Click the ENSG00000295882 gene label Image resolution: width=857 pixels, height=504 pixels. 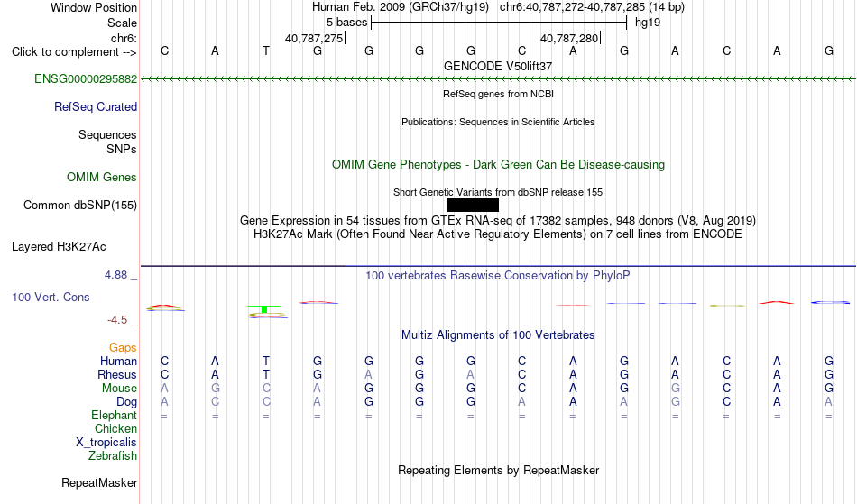coord(86,78)
